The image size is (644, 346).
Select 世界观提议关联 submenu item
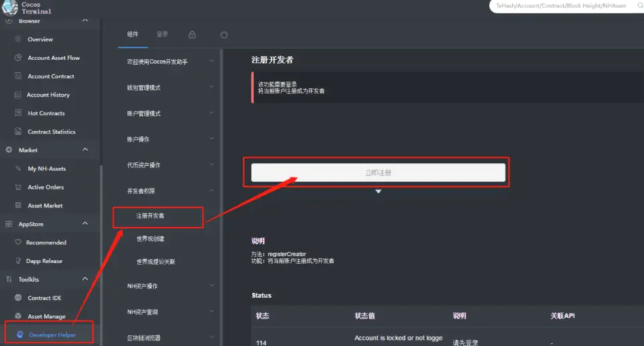pos(156,261)
